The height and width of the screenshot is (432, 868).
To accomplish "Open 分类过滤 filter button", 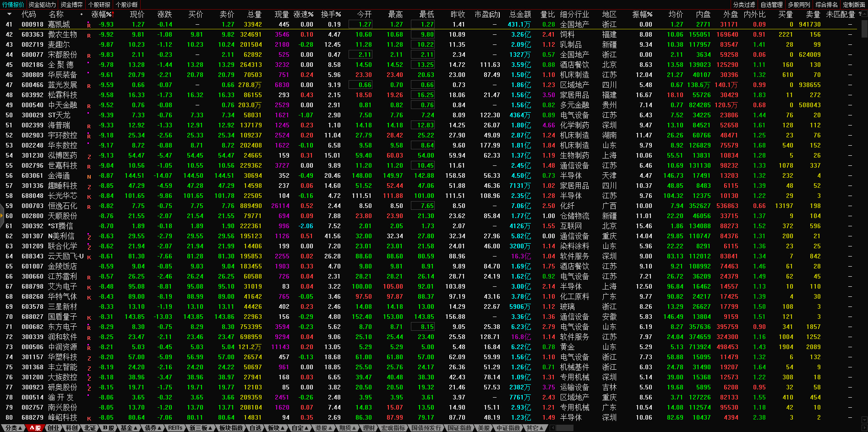I will [744, 5].
